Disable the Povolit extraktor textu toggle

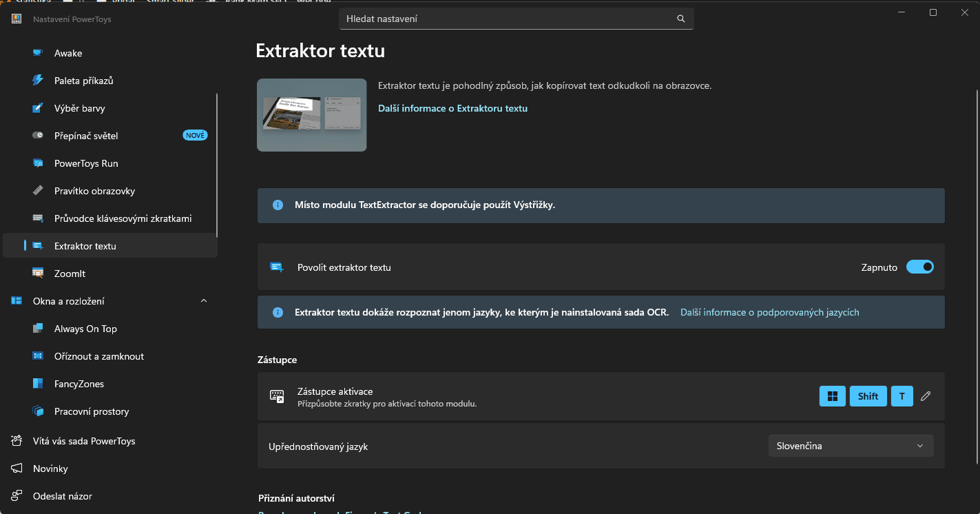coord(919,267)
